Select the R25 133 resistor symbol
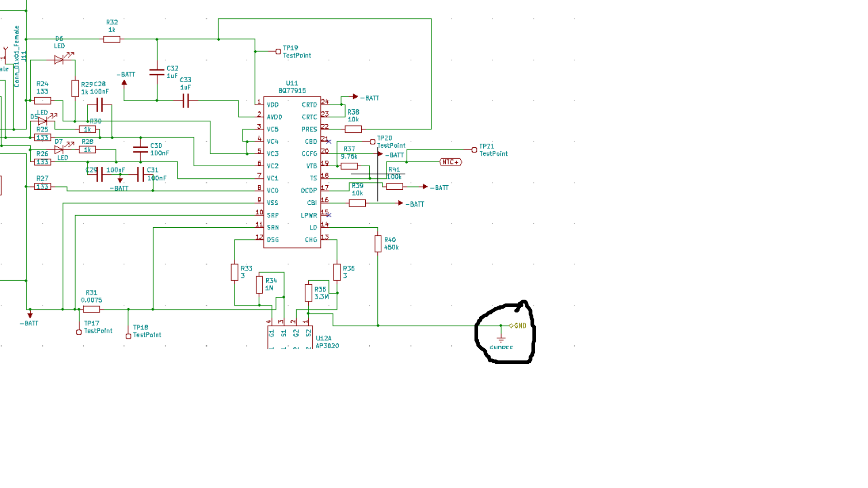Viewport: 868px width, 488px height. pos(42,137)
